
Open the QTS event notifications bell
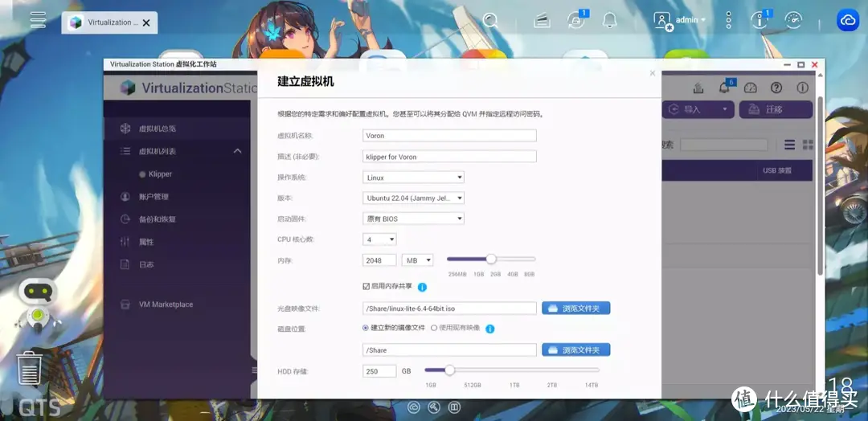609,20
